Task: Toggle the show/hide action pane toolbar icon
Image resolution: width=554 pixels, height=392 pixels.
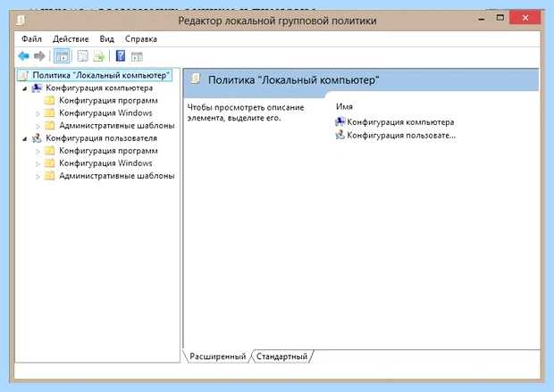Action: (x=137, y=56)
